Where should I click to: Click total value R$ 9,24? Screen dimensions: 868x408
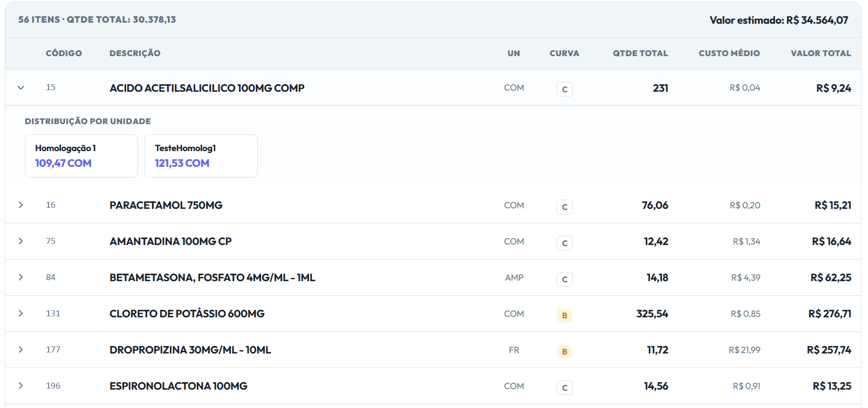coord(833,88)
